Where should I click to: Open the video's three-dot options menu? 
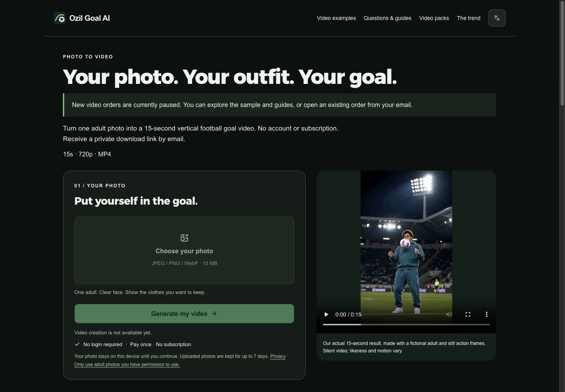[487, 314]
